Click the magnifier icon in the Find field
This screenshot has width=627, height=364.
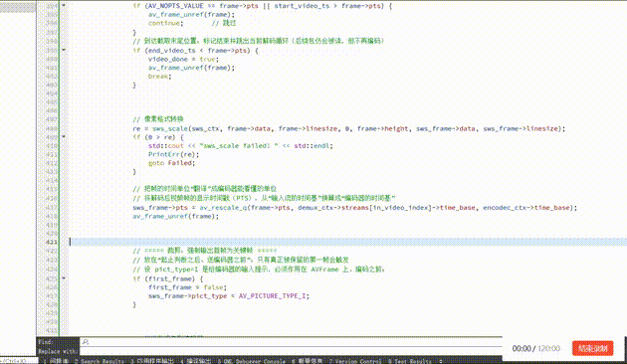click(86, 342)
